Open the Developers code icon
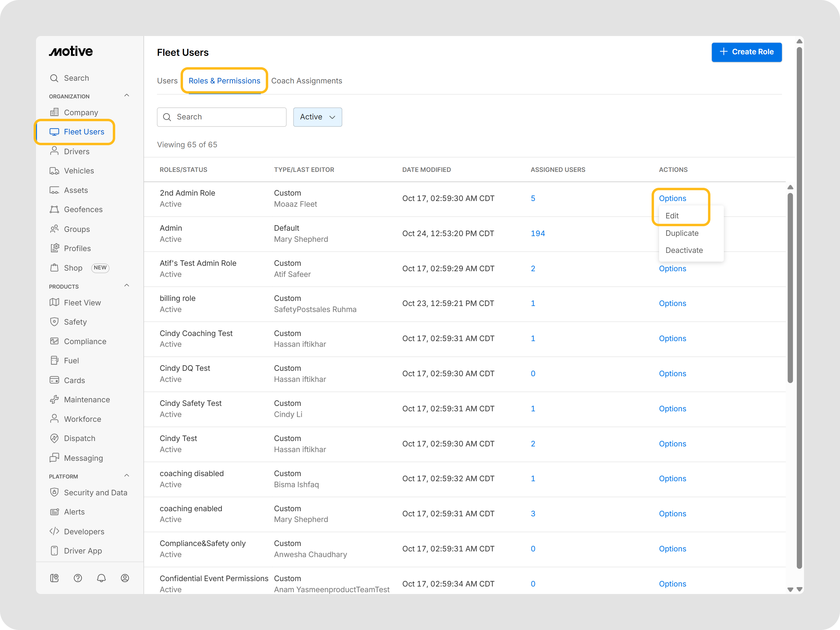 pyautogui.click(x=54, y=531)
